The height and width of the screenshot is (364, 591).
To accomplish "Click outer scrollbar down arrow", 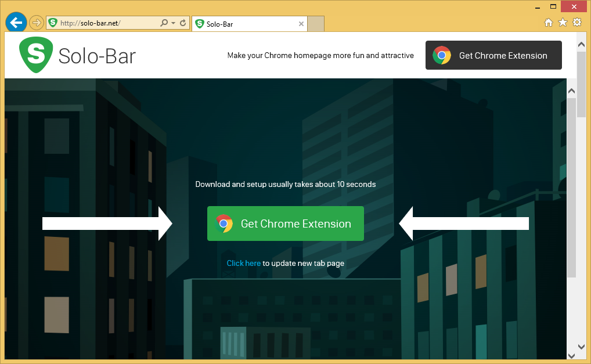I will 581,347.
